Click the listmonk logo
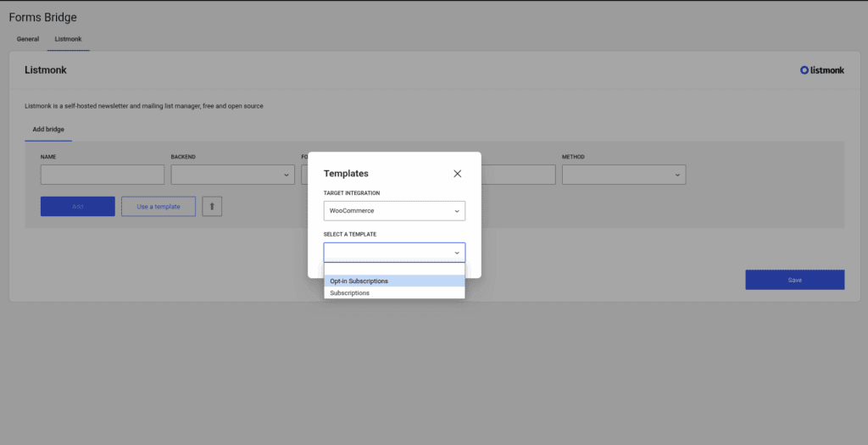The width and height of the screenshot is (868, 445). (x=822, y=70)
